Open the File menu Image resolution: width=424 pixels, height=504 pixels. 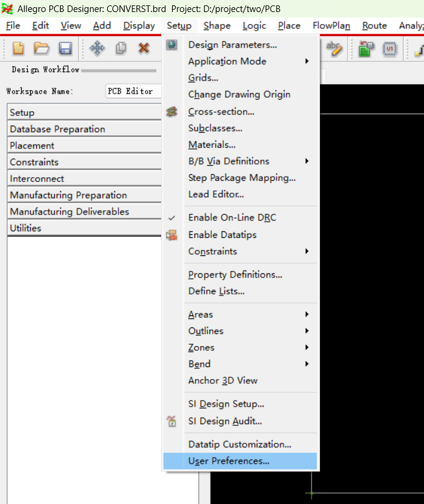click(x=13, y=25)
